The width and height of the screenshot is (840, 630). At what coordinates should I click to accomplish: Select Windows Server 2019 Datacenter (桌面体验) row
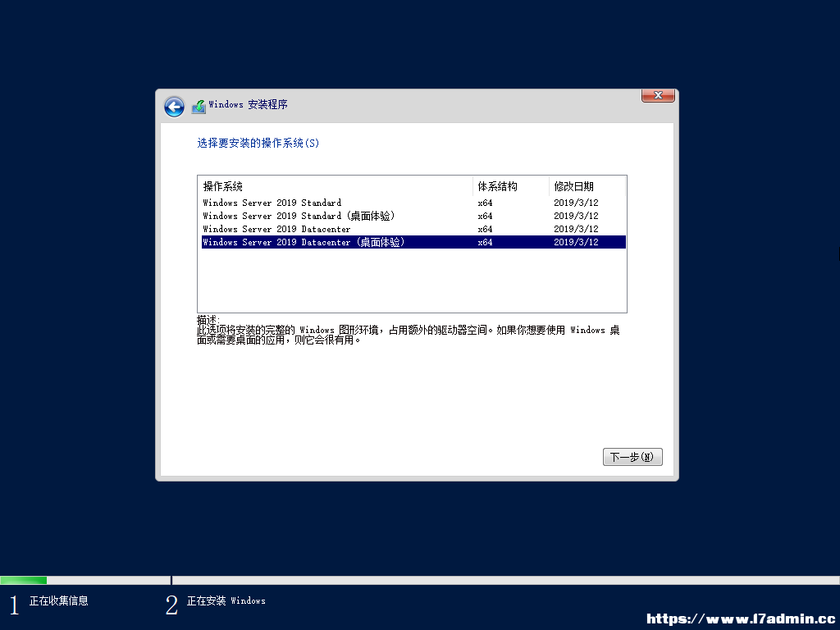413,242
